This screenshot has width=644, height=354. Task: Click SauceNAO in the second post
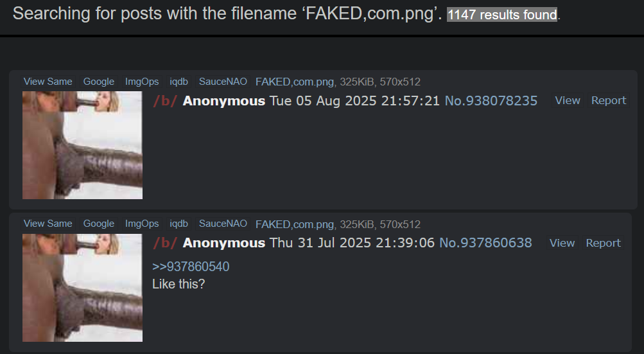[x=223, y=223]
